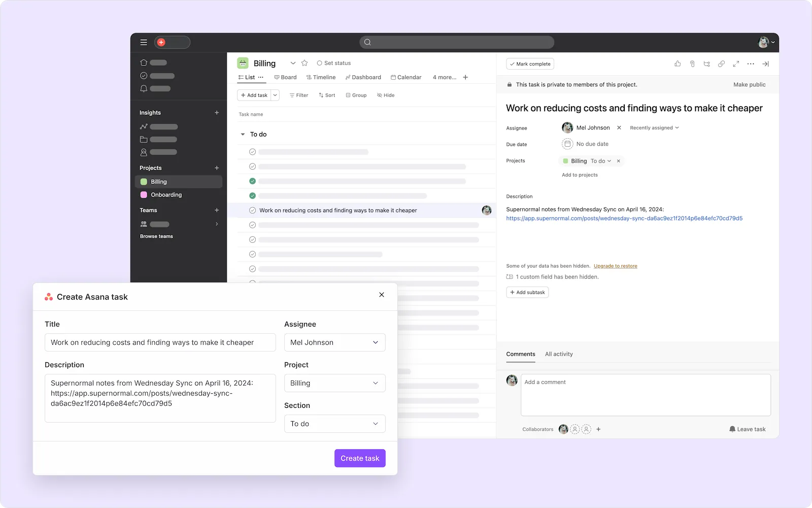Click the thumbs-up like icon
Viewport: 812px width, 508px height.
coord(678,64)
